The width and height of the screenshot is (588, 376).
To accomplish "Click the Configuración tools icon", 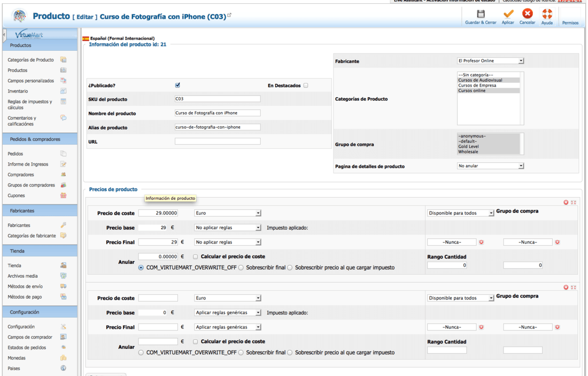I will [x=64, y=326].
